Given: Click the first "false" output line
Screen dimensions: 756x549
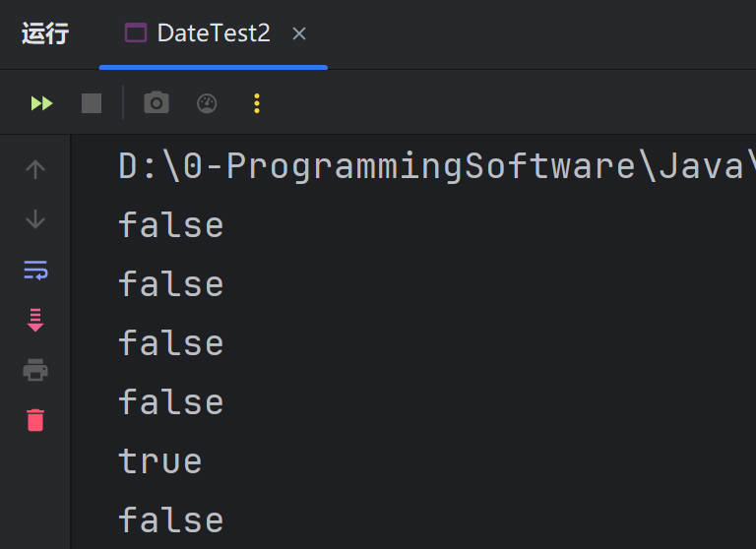Looking at the screenshot, I should pos(170,225).
